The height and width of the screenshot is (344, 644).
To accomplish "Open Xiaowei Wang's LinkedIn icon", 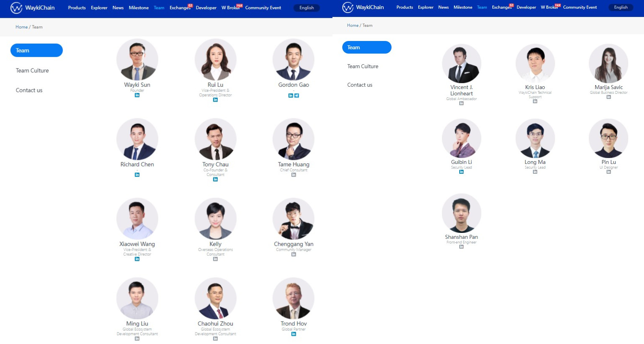I will [x=137, y=259].
